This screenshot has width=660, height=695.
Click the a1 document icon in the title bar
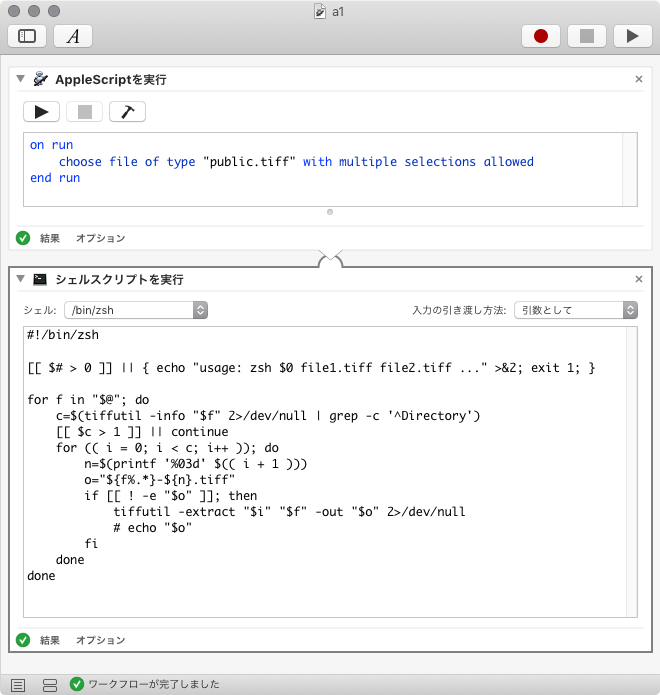[x=320, y=11]
